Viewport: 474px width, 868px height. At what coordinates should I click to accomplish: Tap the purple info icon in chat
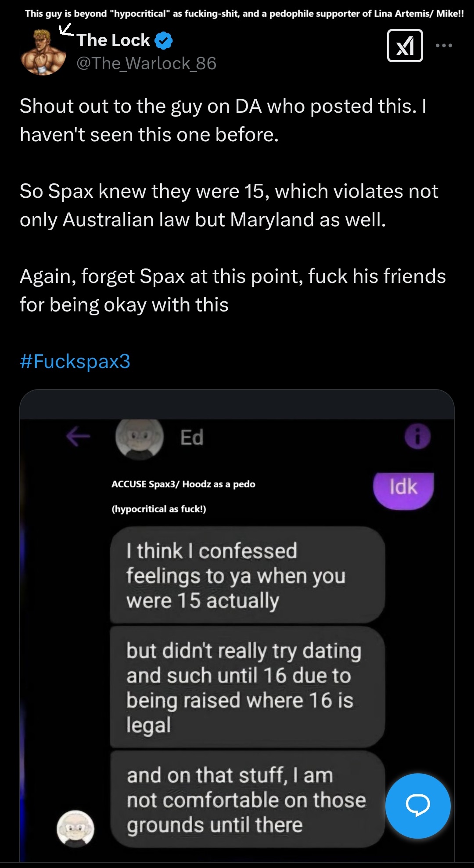(x=417, y=436)
